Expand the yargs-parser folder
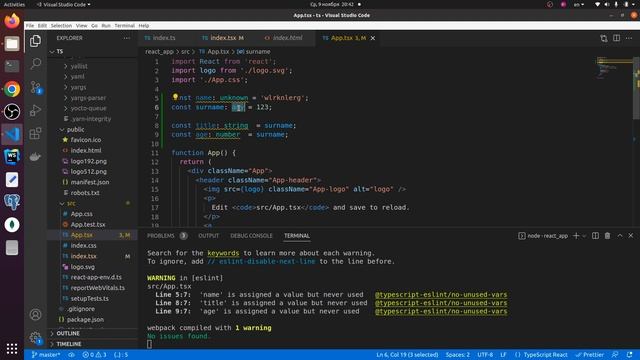640x360 pixels. (x=88, y=98)
